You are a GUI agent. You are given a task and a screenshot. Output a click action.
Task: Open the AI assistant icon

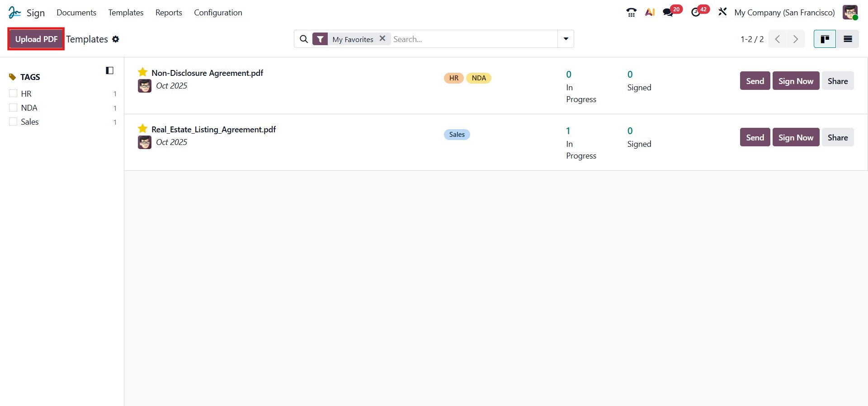click(x=650, y=13)
